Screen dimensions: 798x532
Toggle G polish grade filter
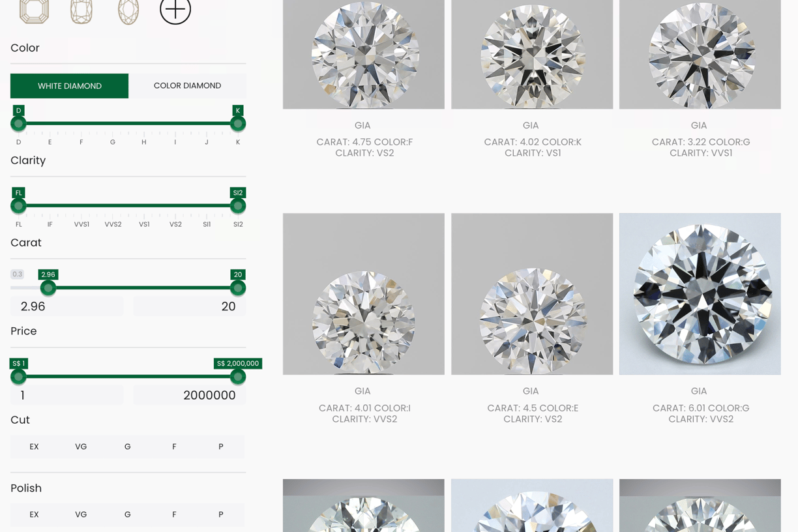128,514
